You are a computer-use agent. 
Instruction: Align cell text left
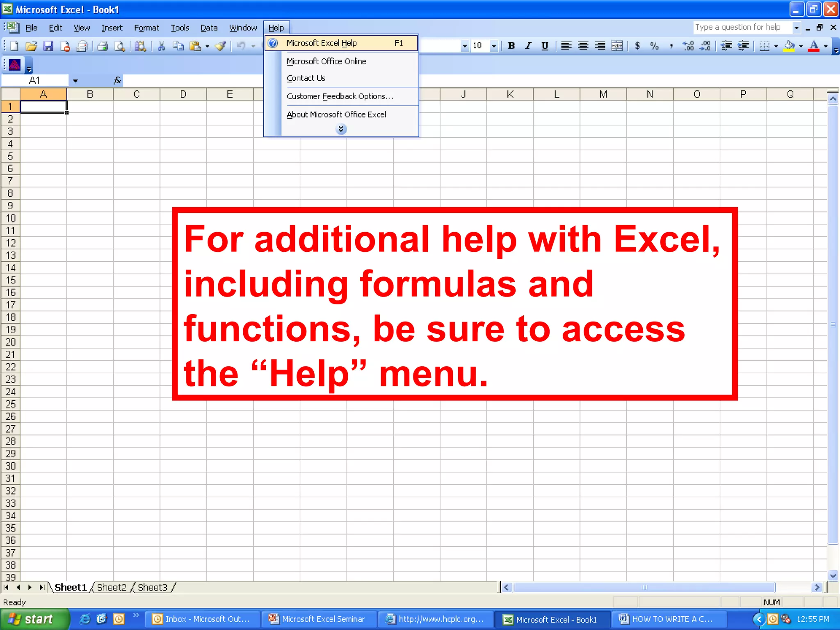(566, 46)
